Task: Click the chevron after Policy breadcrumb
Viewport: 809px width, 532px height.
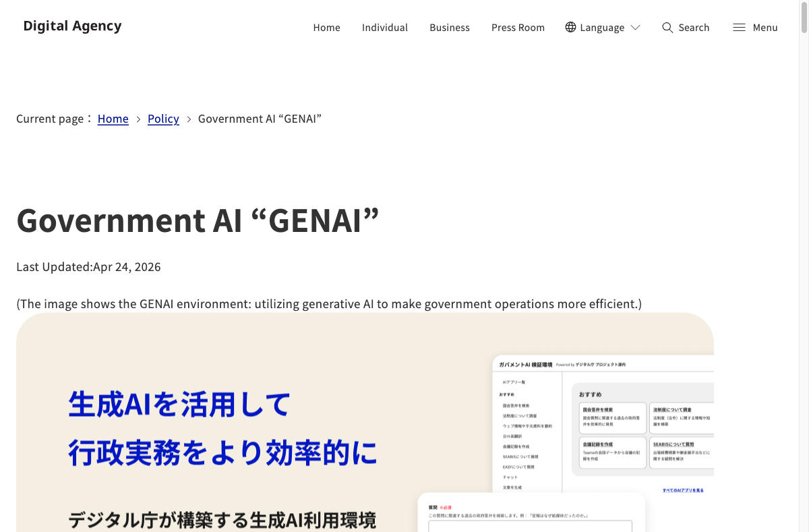Action: [189, 119]
